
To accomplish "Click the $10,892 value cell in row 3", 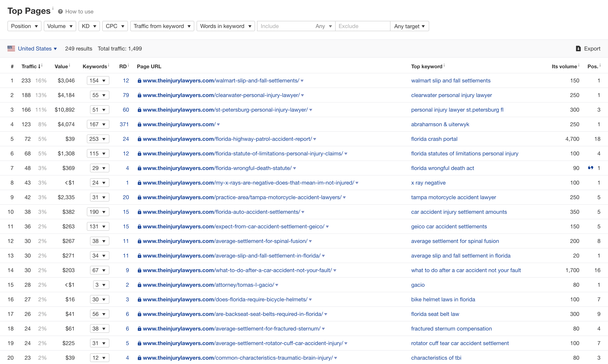I will (65, 110).
